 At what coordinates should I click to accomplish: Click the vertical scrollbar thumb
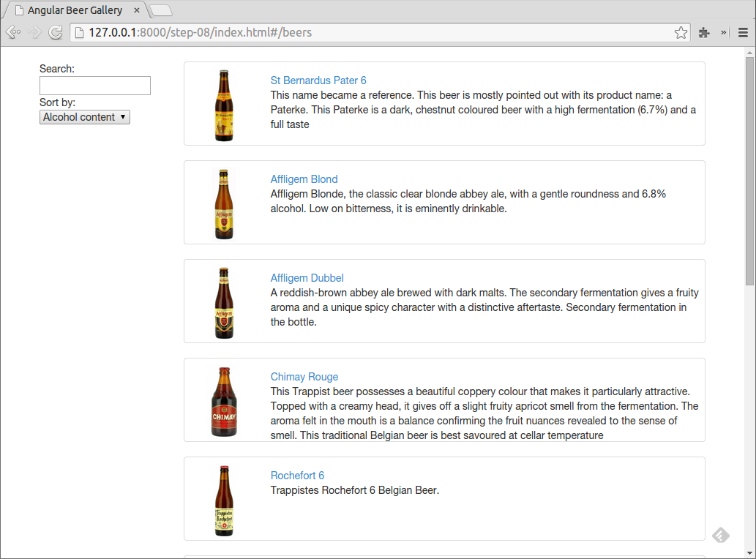click(749, 171)
